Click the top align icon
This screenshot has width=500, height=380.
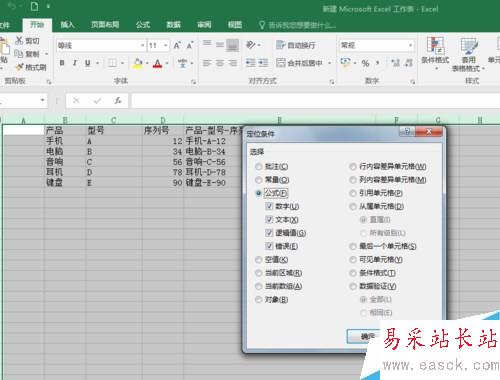tap(207, 44)
